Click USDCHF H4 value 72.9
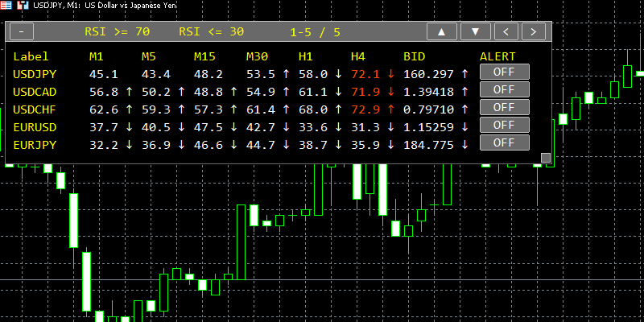Screen dimensions: 644x322 click(x=365, y=109)
